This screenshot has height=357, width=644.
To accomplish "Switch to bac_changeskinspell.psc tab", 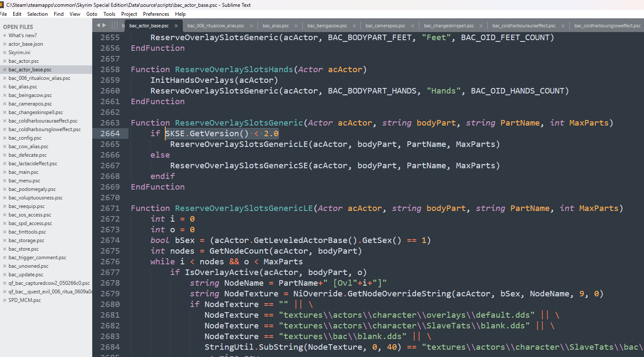I will (449, 26).
